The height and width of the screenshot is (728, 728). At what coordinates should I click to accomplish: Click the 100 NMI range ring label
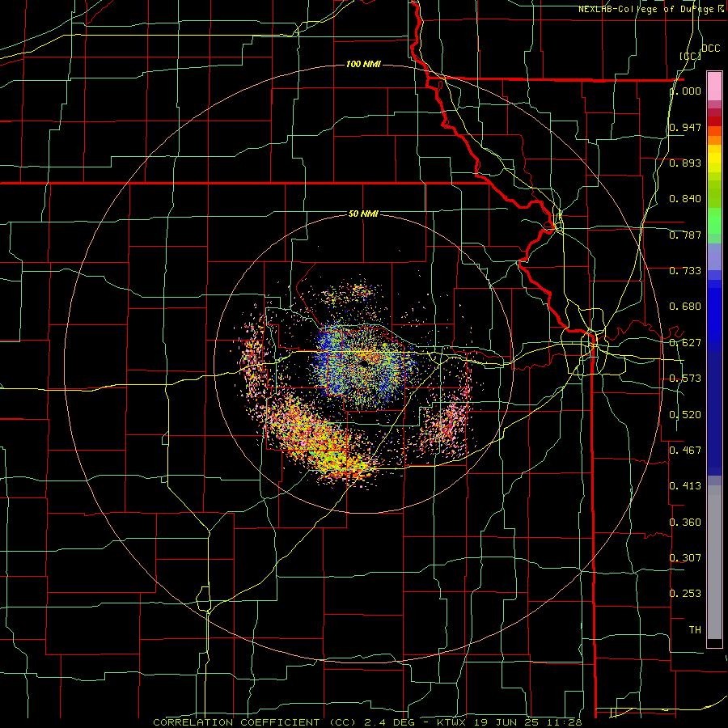click(363, 64)
